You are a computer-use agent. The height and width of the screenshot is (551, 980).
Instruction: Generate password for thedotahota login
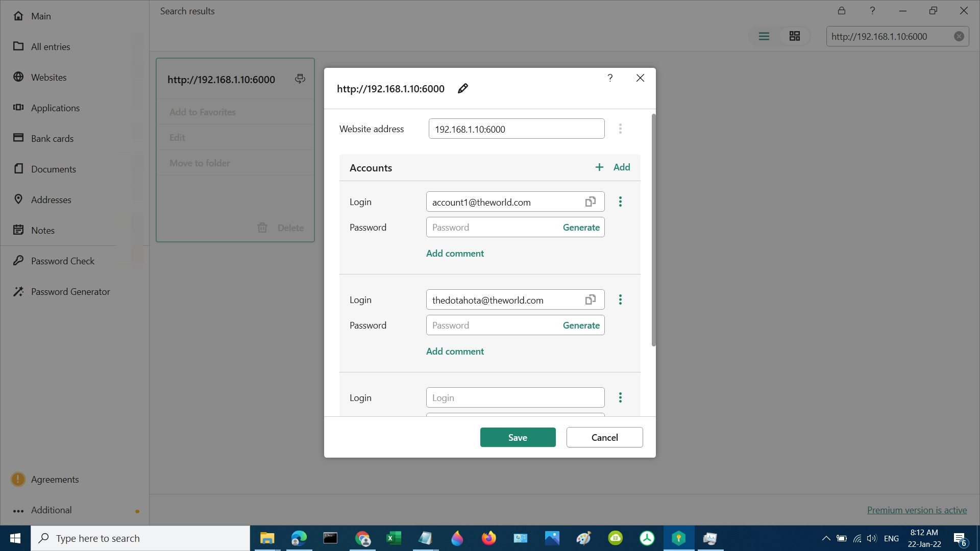(581, 325)
